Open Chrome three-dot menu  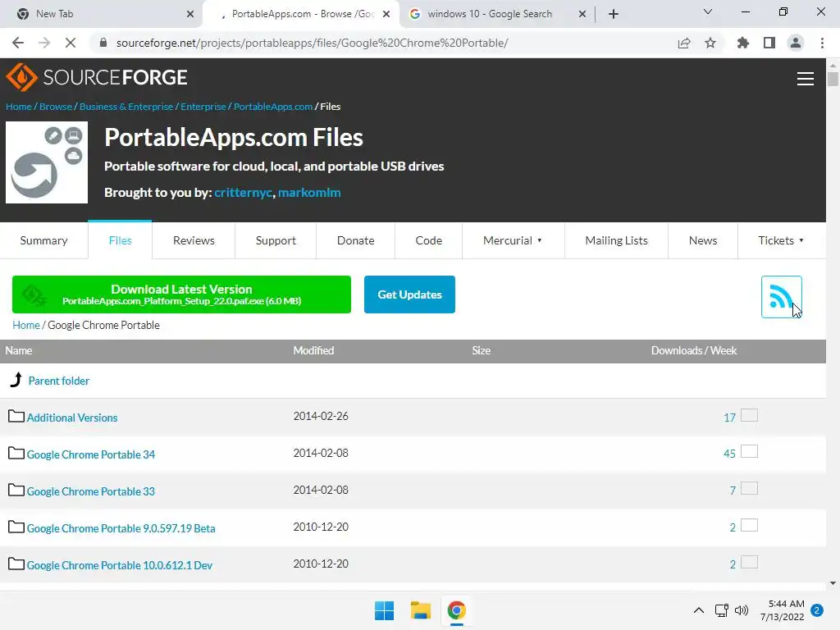822,43
